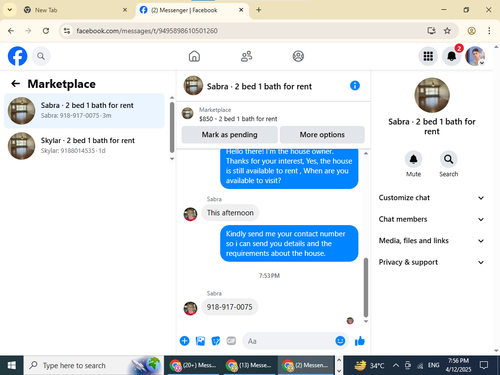
Task: Show conversation information icon
Action: point(355,86)
